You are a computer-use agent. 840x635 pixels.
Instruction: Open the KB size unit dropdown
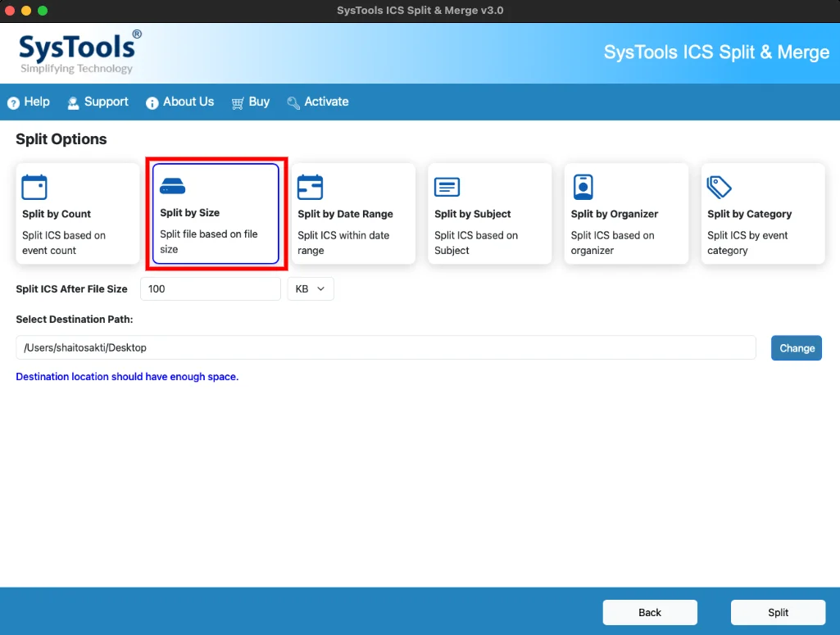pos(311,288)
